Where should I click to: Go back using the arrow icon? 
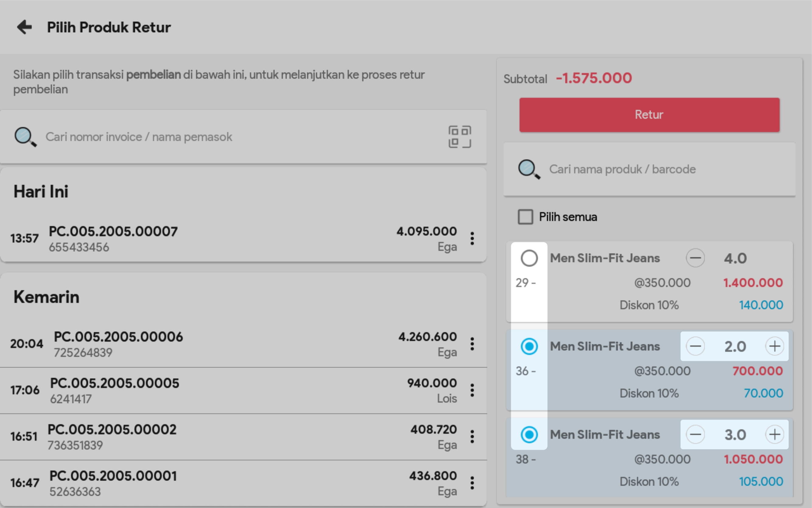[24, 27]
